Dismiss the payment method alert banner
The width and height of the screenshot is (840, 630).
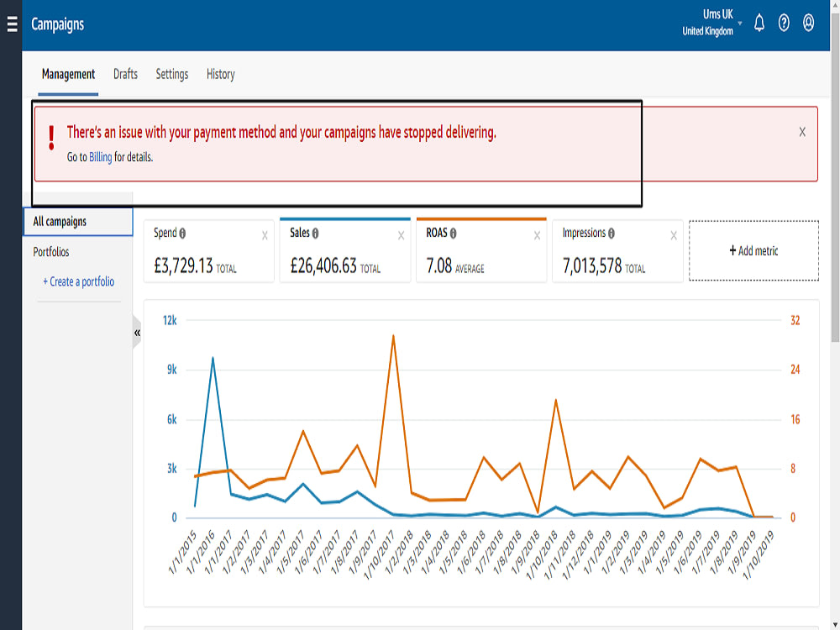tap(802, 132)
